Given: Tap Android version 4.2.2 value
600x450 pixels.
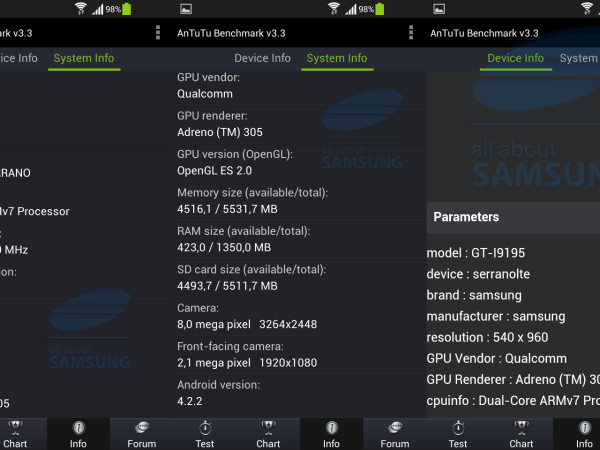Looking at the screenshot, I should [189, 401].
